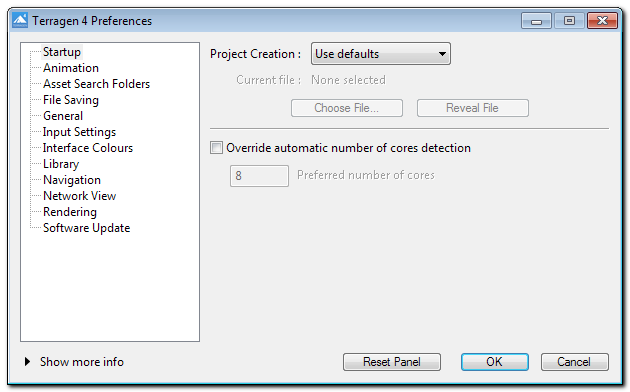The height and width of the screenshot is (392, 630).
Task: Open Input Settings panel
Action: click(x=79, y=132)
